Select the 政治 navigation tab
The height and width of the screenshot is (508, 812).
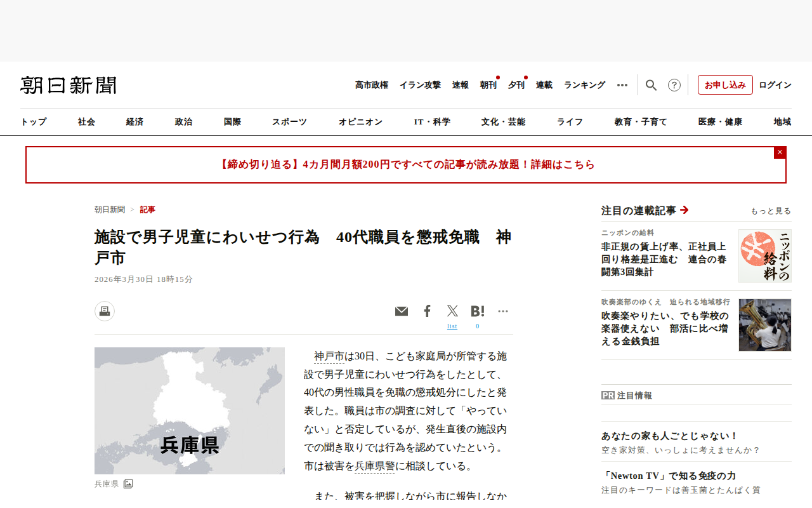pos(184,122)
